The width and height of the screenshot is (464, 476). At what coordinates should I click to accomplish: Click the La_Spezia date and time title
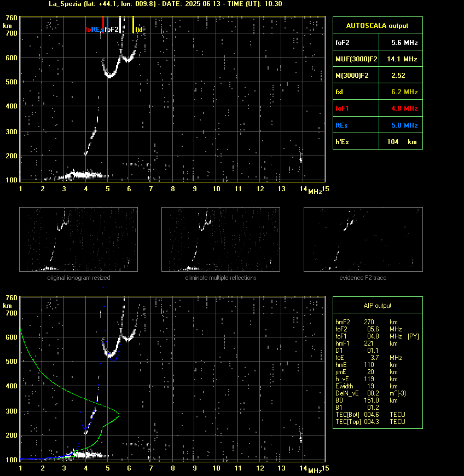tap(165, 4)
